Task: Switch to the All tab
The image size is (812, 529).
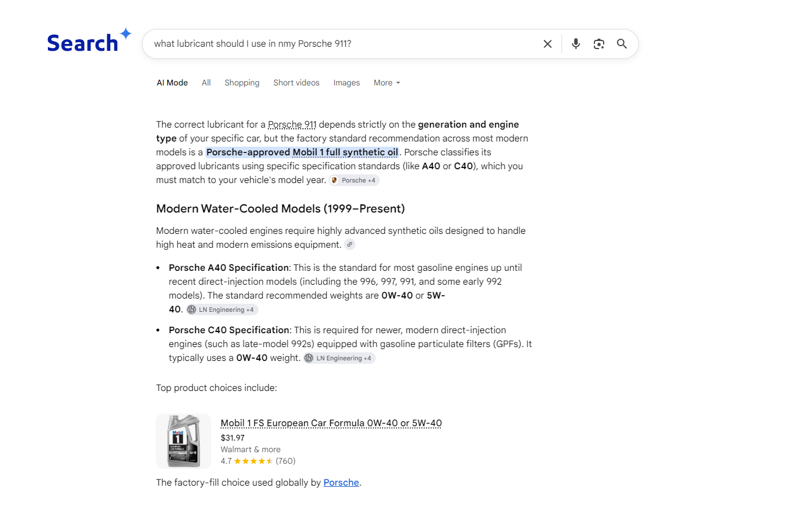Action: point(206,83)
